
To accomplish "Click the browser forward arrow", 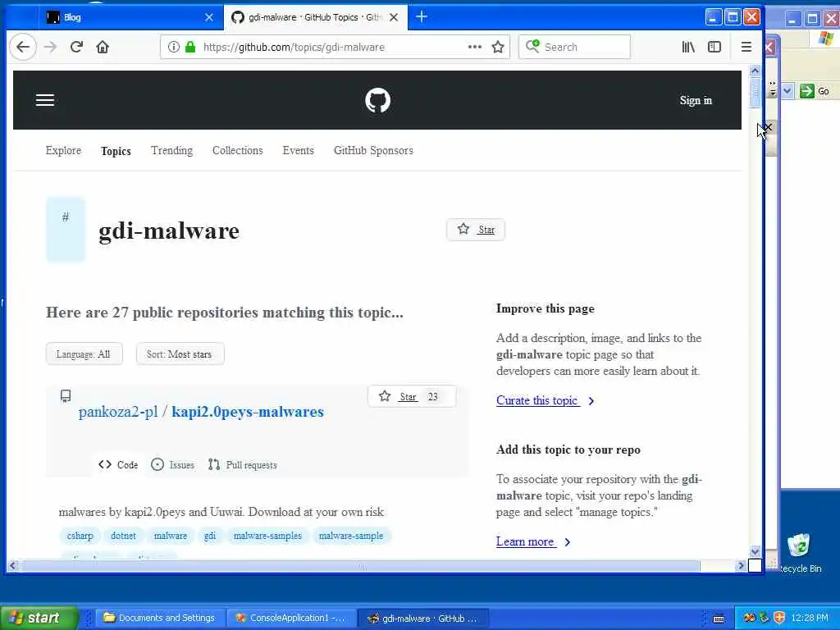I will point(50,47).
